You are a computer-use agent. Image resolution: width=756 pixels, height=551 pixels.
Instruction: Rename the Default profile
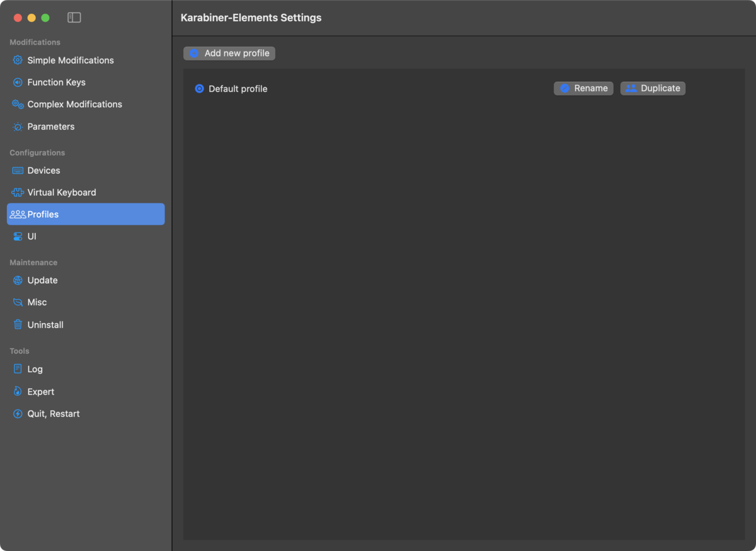click(583, 88)
